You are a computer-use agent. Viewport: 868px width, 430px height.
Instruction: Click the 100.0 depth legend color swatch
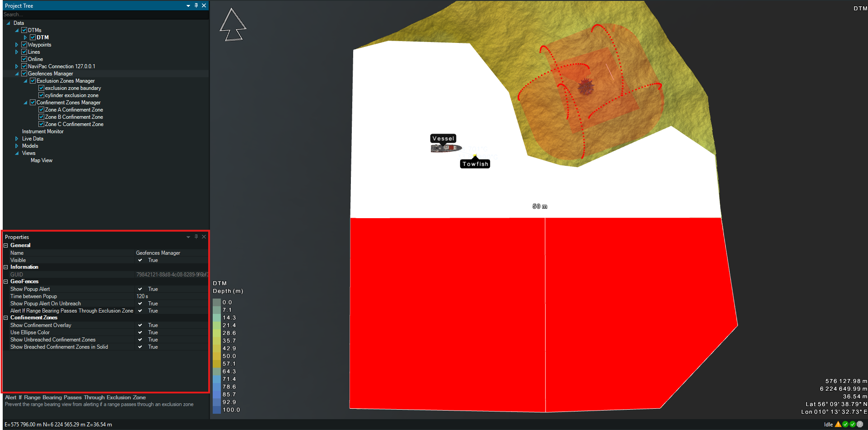pos(217,410)
